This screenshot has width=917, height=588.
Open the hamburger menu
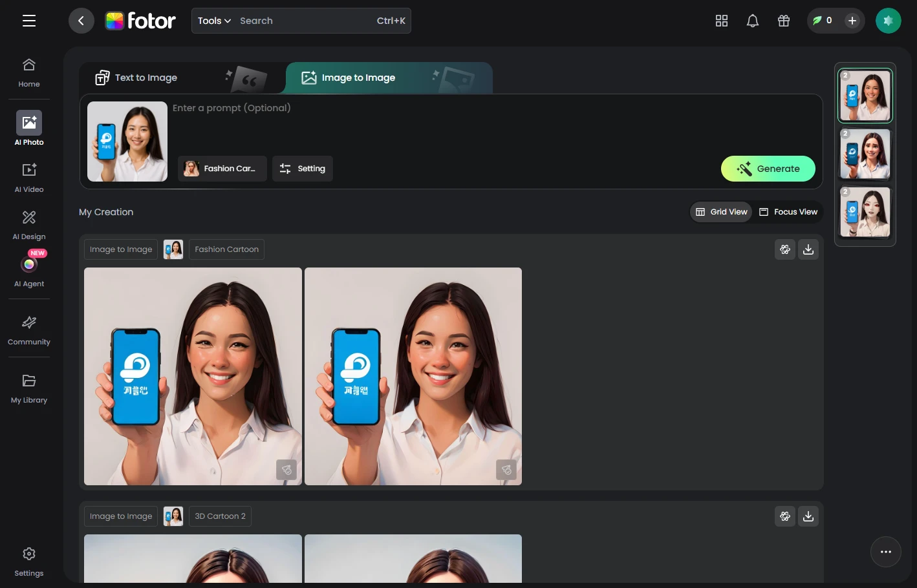click(x=29, y=21)
